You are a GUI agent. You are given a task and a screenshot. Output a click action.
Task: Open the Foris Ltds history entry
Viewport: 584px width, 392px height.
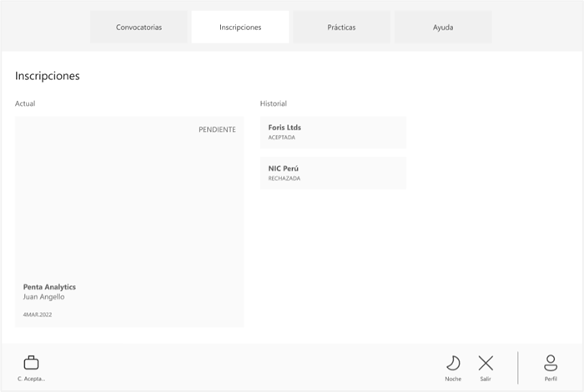point(333,132)
